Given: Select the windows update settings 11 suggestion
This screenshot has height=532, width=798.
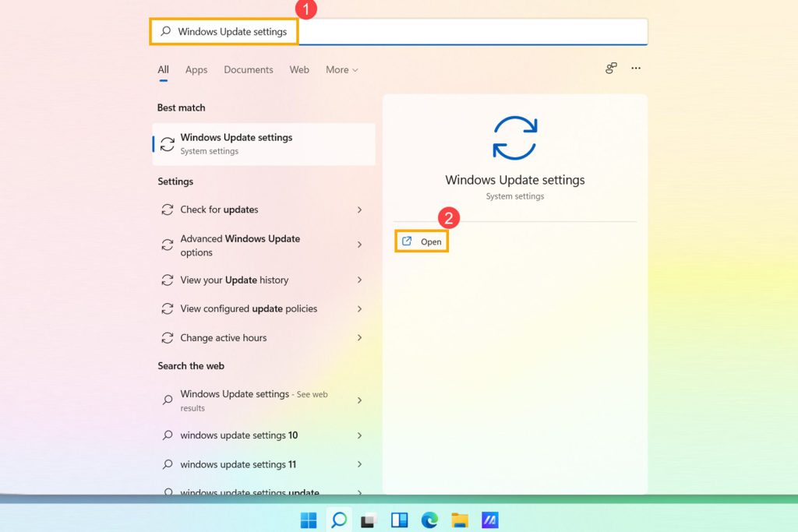Looking at the screenshot, I should point(238,464).
